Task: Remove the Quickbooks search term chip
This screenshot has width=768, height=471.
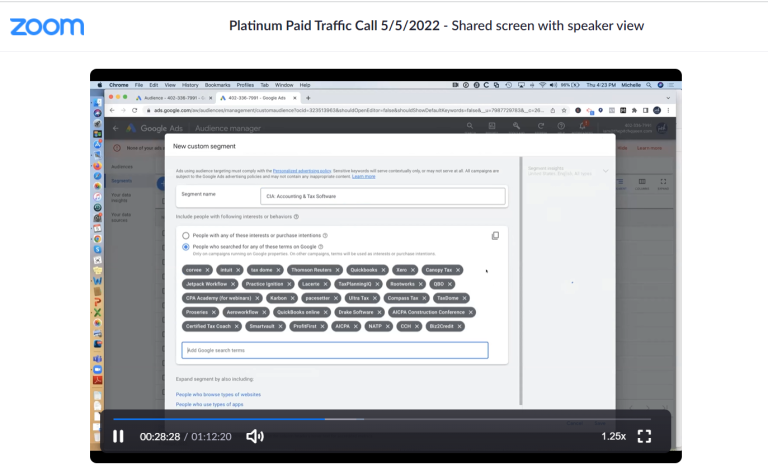Action: pos(384,270)
